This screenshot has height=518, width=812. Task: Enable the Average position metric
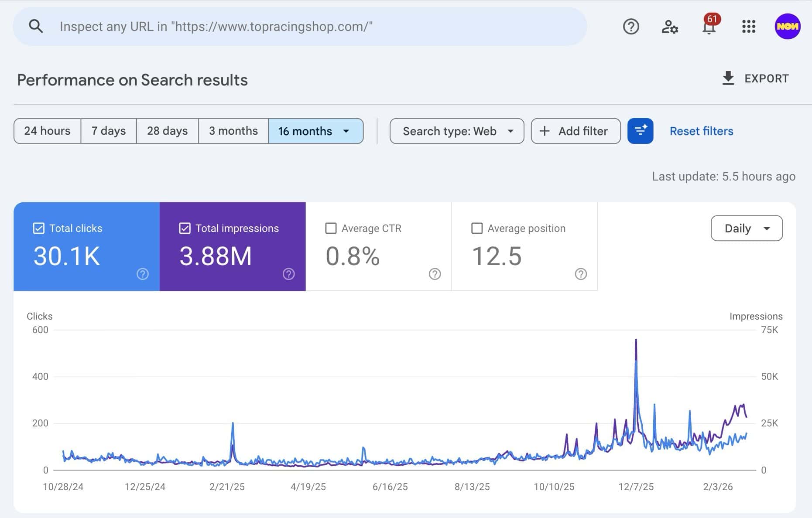click(477, 228)
